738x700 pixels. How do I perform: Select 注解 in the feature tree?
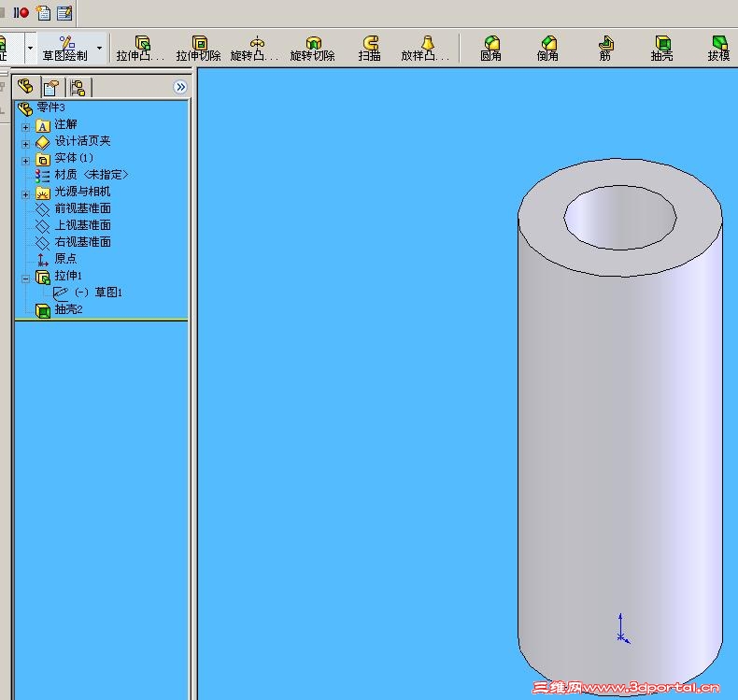65,124
